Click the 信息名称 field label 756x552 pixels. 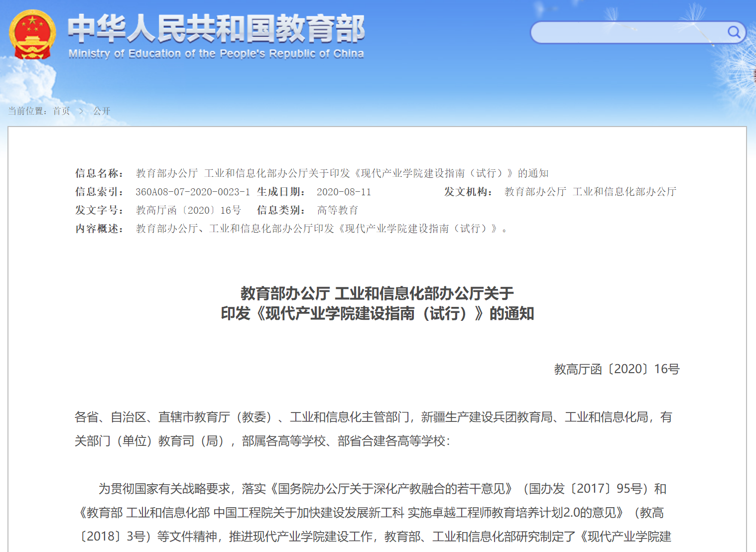pyautogui.click(x=99, y=173)
